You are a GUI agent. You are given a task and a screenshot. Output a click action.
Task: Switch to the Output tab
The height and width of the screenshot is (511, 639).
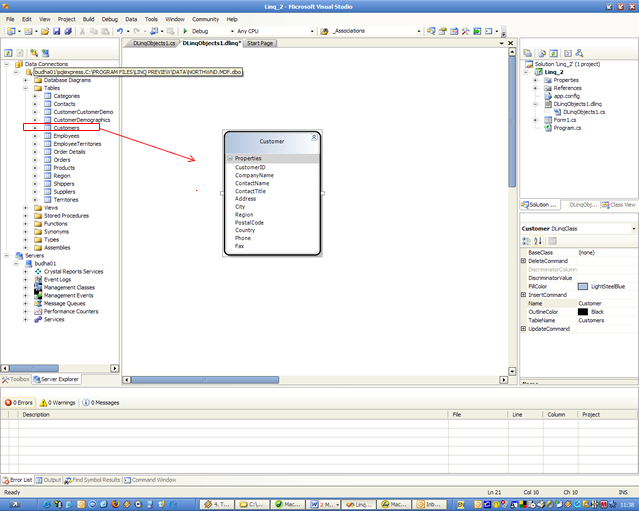48,480
